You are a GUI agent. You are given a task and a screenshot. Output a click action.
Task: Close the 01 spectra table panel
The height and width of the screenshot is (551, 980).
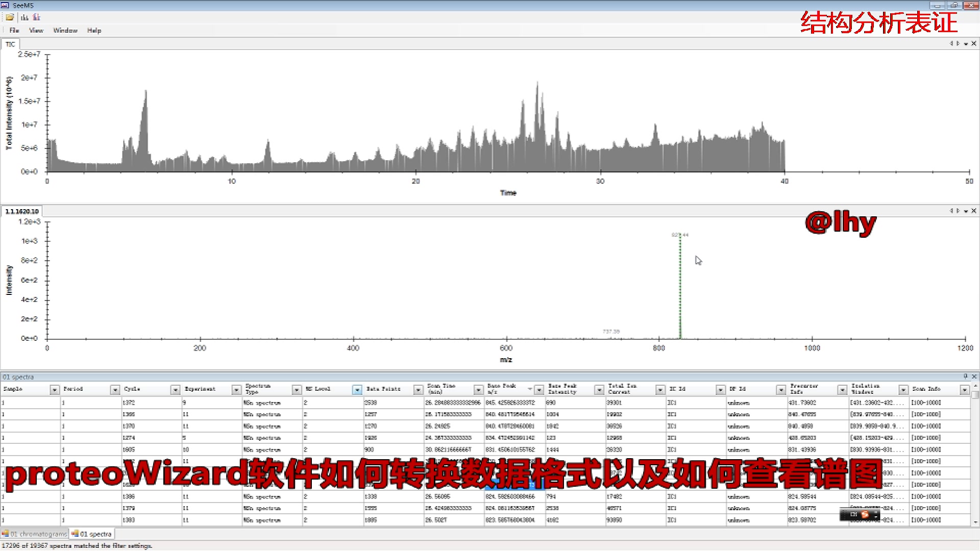tap(974, 377)
